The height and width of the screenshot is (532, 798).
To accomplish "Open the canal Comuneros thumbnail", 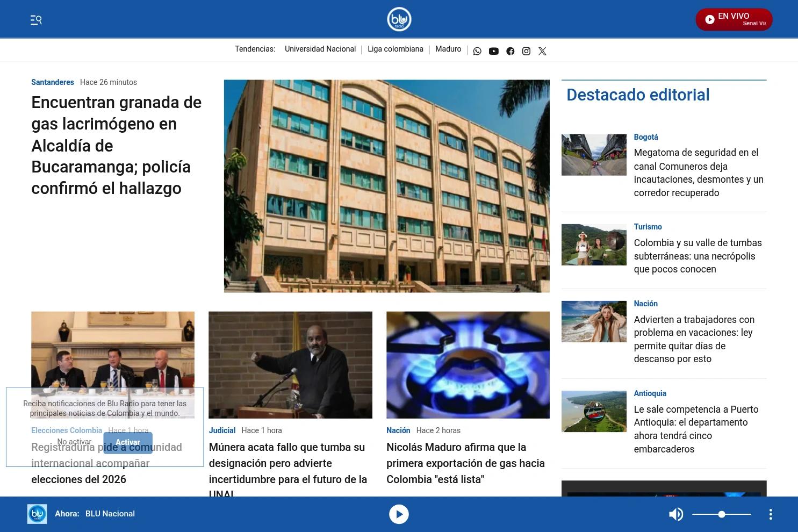I will pos(594,155).
